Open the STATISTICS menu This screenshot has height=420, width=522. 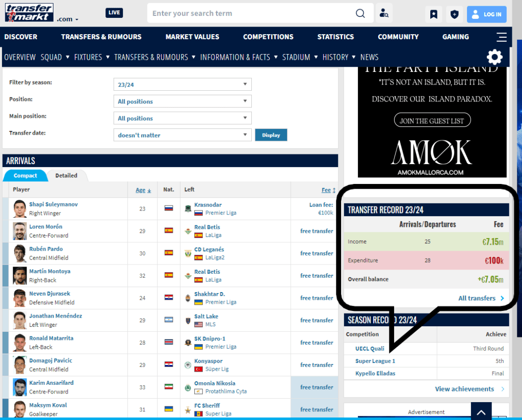pos(335,37)
